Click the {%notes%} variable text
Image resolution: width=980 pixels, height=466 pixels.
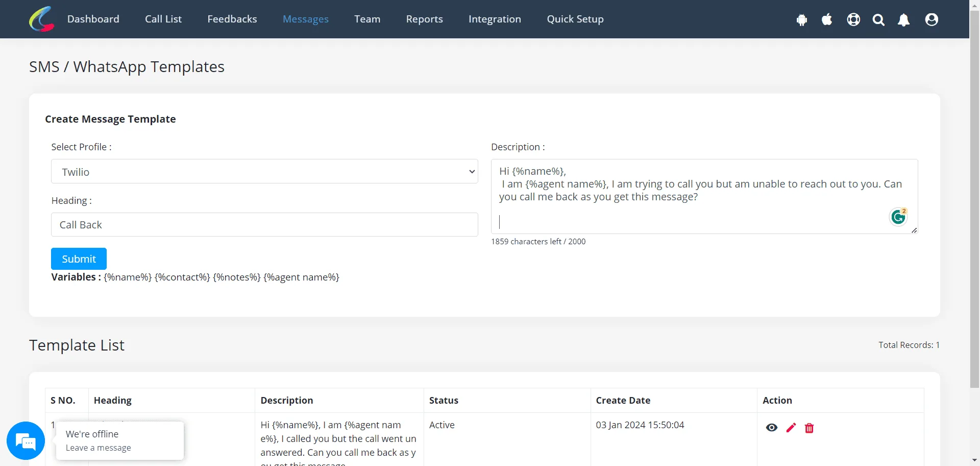(x=237, y=277)
